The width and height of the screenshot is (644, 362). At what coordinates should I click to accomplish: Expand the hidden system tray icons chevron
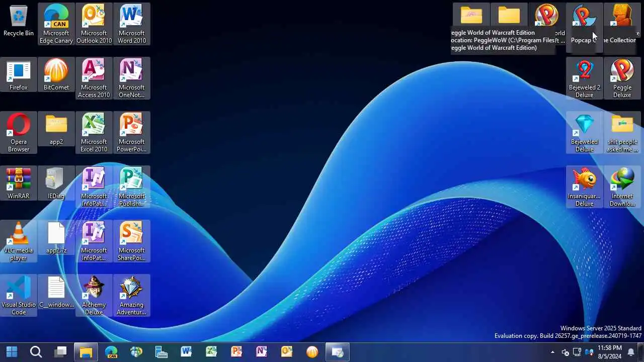tap(552, 352)
